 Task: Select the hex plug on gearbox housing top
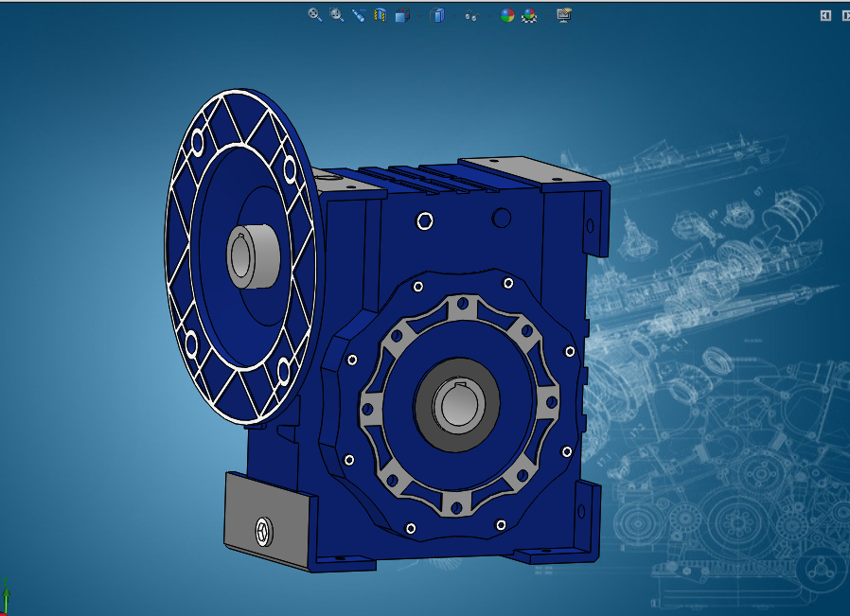tap(424, 221)
